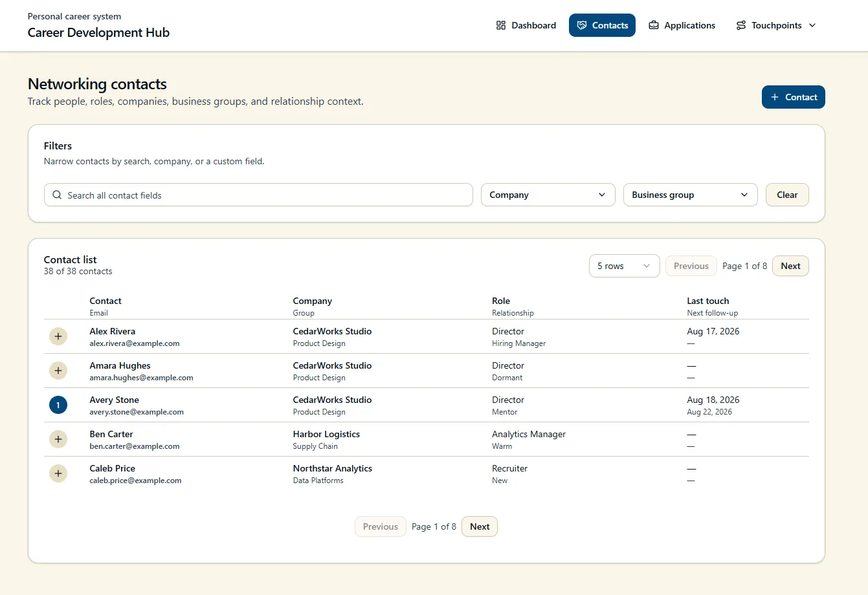
Task: Click the Company column header
Action: [313, 301]
